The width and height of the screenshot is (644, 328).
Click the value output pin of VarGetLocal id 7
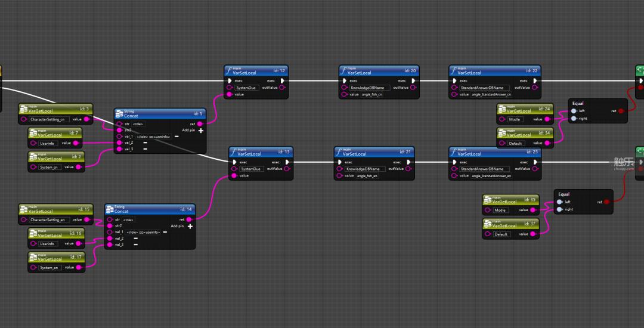point(76,143)
